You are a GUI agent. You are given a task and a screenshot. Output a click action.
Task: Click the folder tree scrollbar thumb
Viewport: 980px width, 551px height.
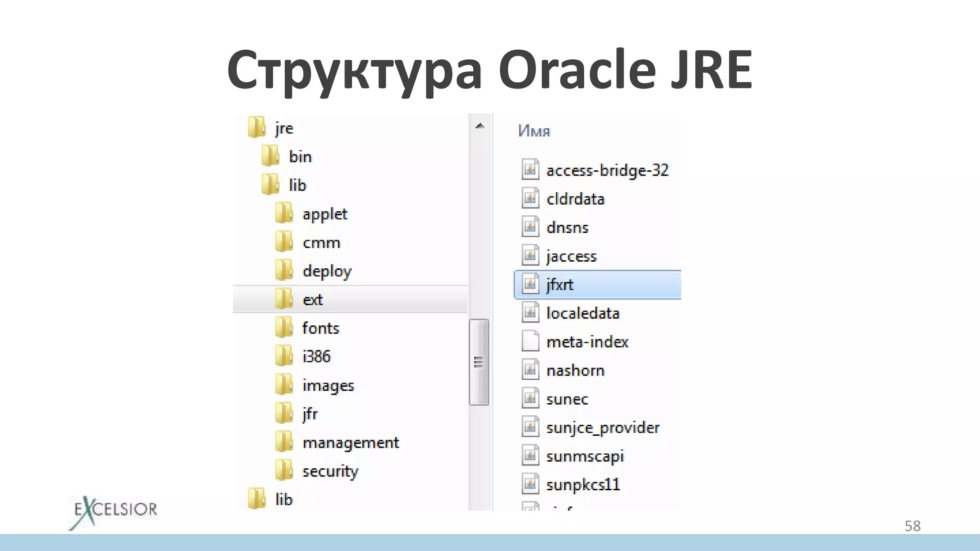tap(479, 362)
